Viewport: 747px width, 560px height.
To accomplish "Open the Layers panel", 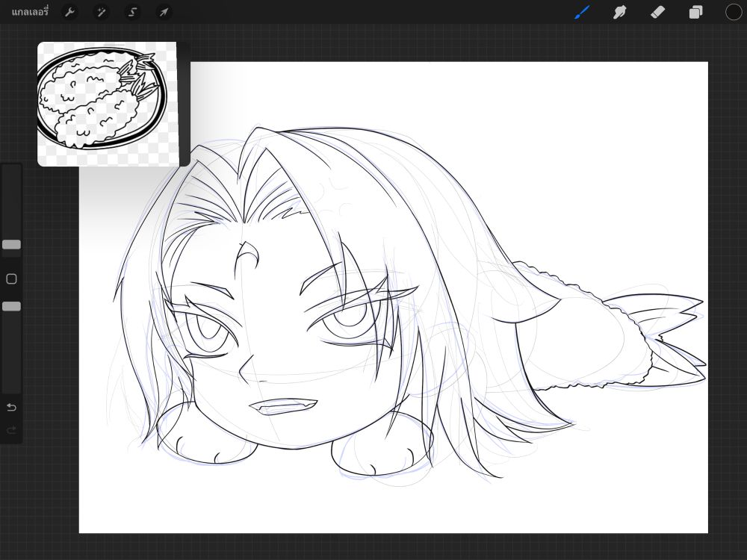I will 695,12.
